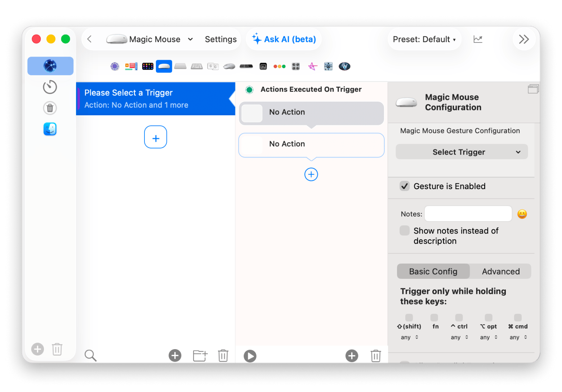Open Ask AI (beta)
Screen dimensions: 562x392
[x=284, y=39]
